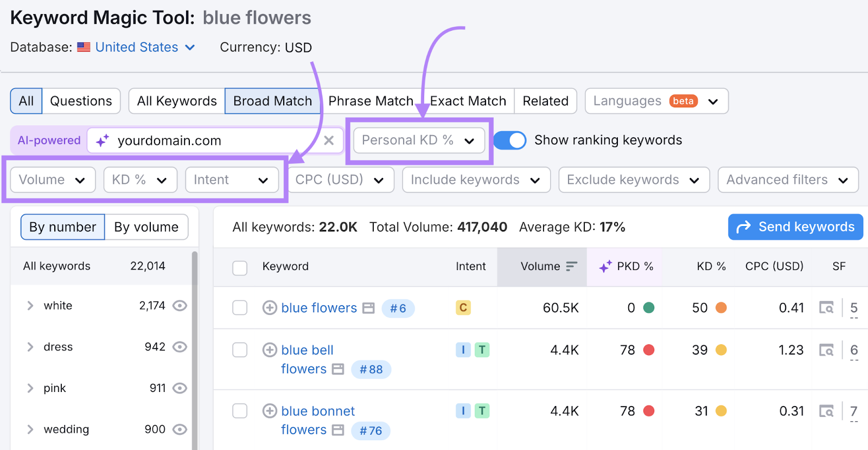This screenshot has height=450, width=868.
Task: Click the AI sparkle icon in domain field
Action: pyautogui.click(x=101, y=140)
